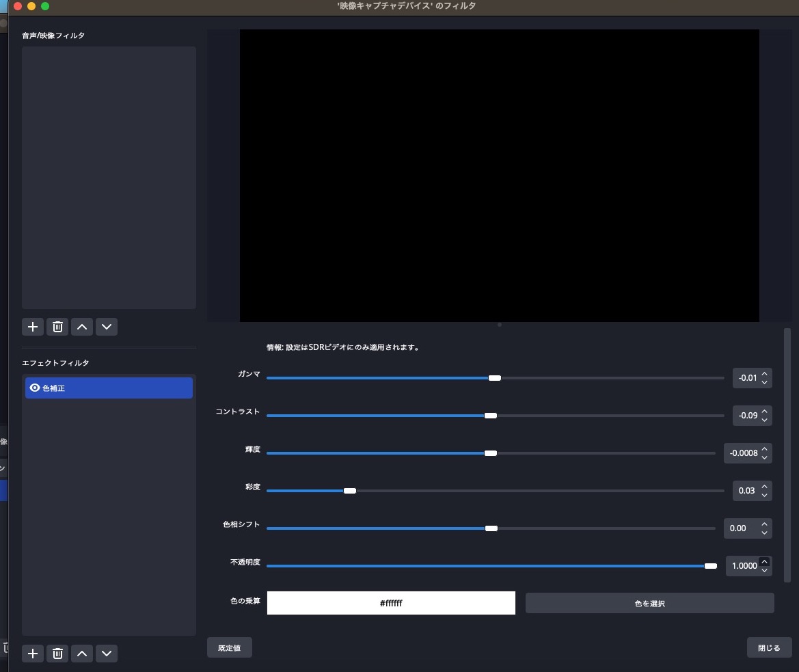Close the filters dialog with 閉じる
Viewport: 799px width, 672px height.
[769, 647]
